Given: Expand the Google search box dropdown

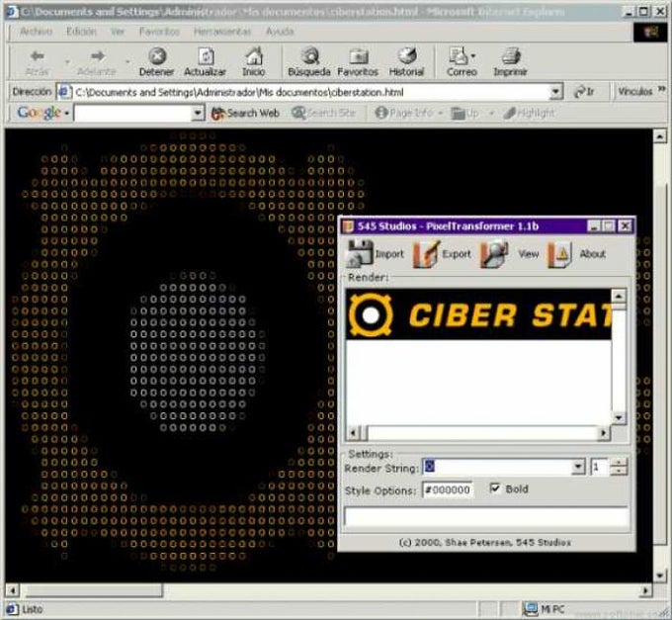Looking at the screenshot, I should [197, 113].
